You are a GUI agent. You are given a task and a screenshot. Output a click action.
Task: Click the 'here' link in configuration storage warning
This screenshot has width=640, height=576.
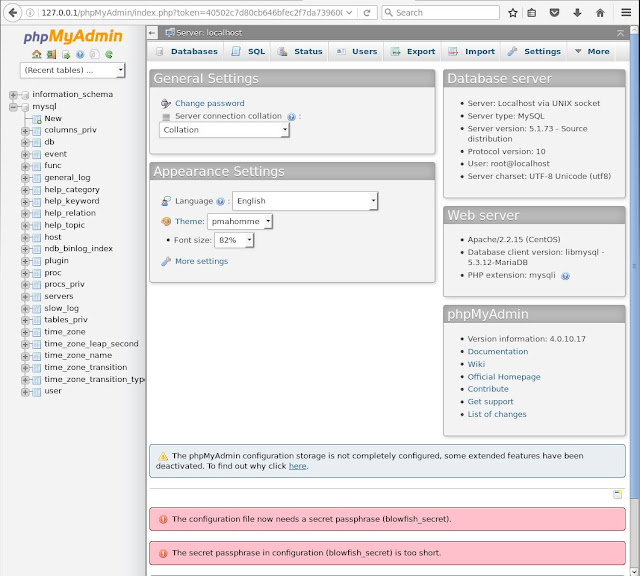298,466
